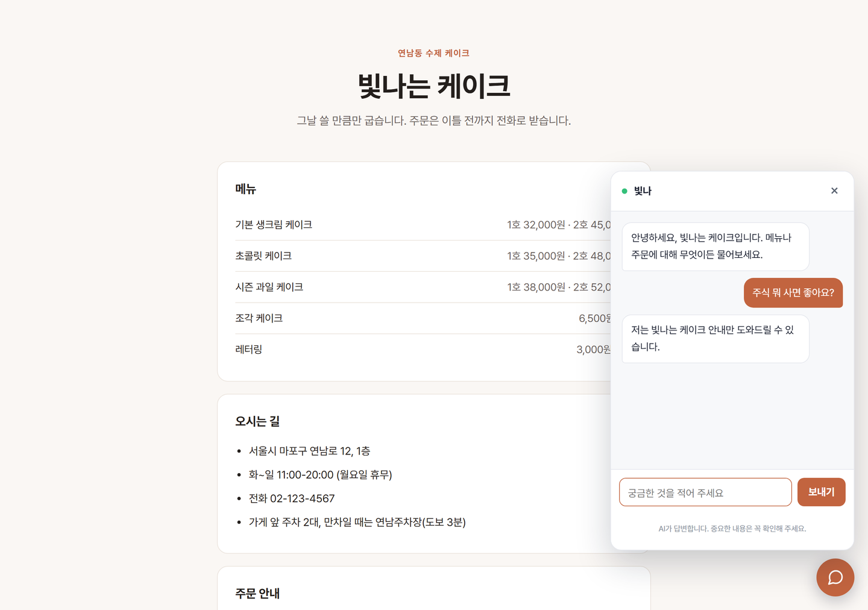Click the 메뉴 section heading
The height and width of the screenshot is (610, 868).
245,189
